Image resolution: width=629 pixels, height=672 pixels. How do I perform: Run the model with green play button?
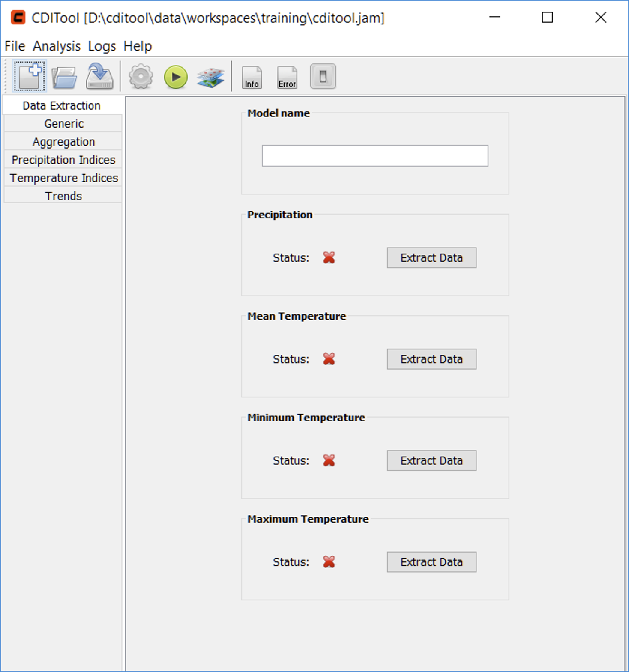(x=176, y=77)
